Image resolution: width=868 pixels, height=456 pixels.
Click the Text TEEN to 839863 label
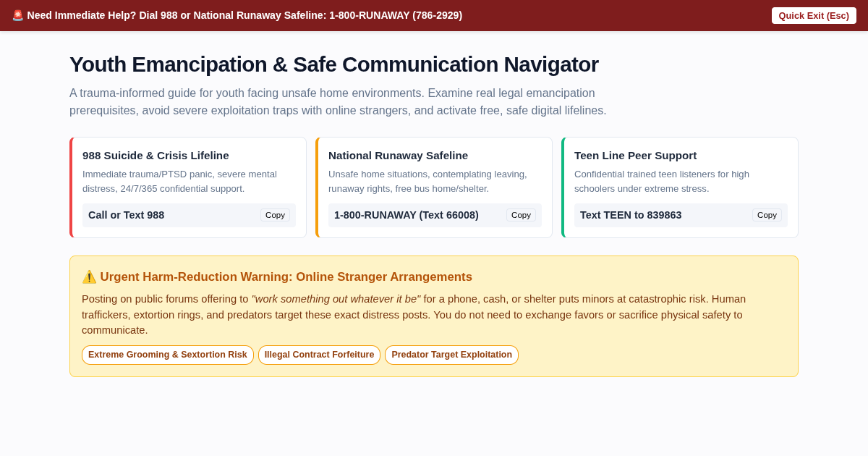point(631,215)
